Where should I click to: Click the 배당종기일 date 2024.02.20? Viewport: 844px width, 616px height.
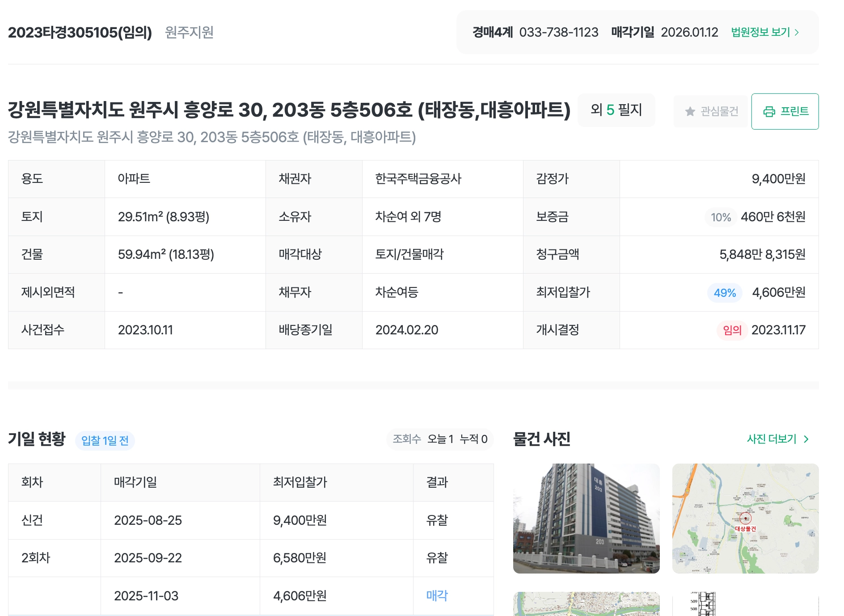point(407,330)
